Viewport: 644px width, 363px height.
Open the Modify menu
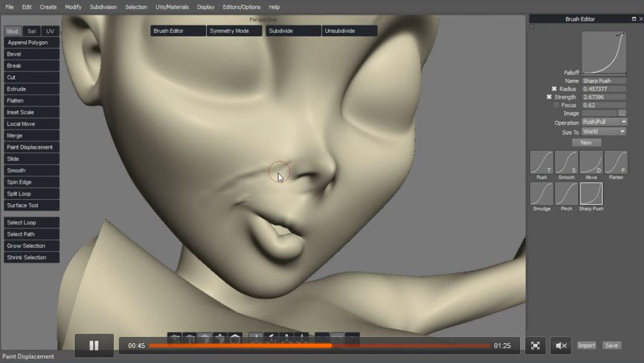coord(73,7)
